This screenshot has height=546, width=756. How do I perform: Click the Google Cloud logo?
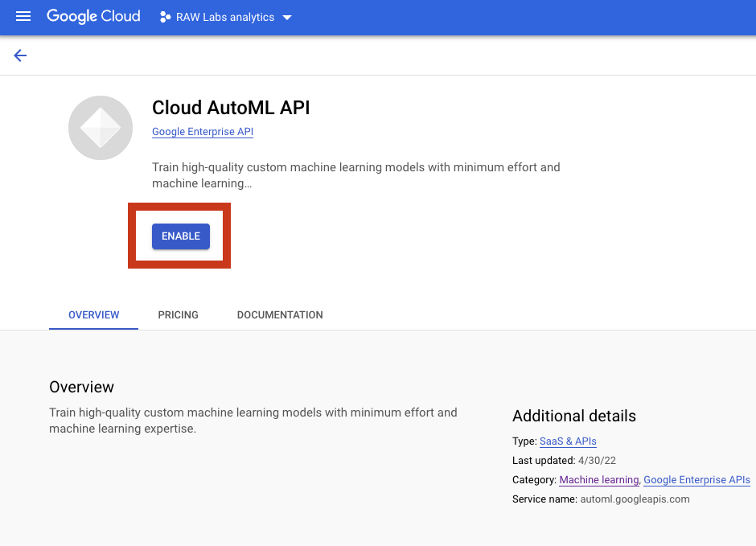point(93,17)
